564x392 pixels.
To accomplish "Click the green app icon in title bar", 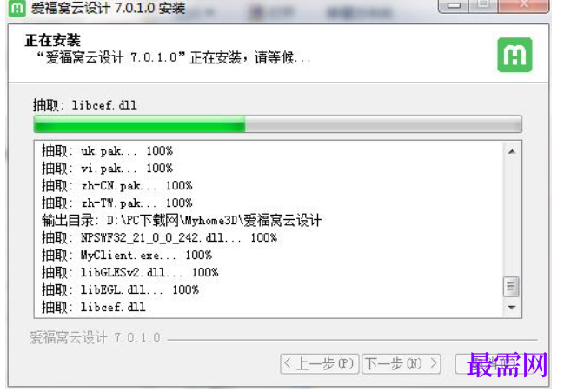I will [x=17, y=8].
